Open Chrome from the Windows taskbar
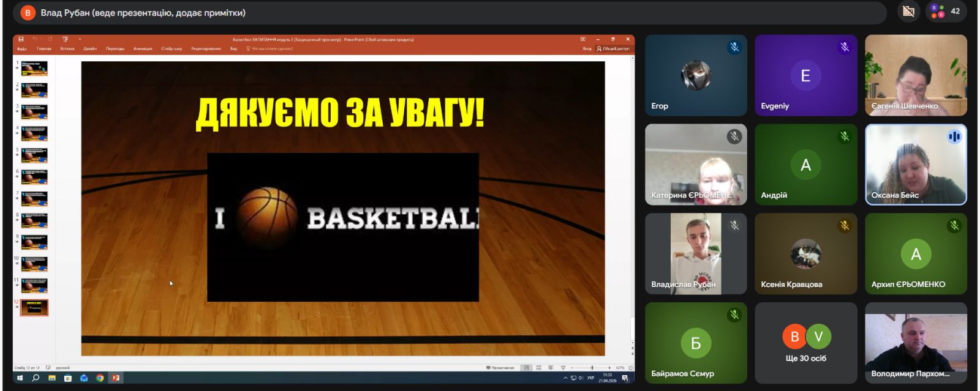 tap(100, 378)
